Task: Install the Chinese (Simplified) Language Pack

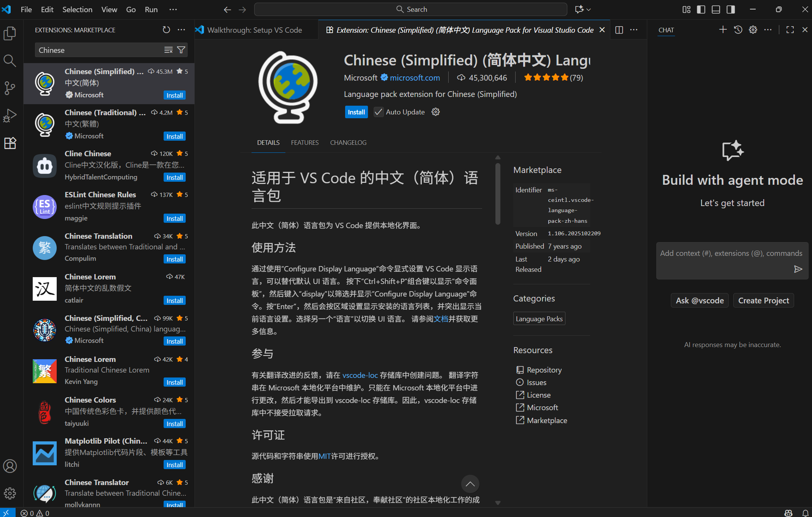Action: point(356,112)
